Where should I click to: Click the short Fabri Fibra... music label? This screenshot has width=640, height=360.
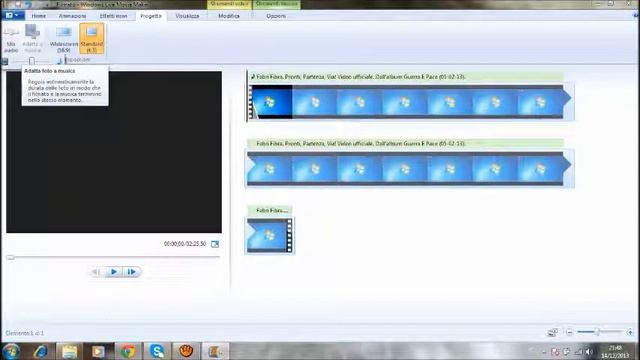pos(269,210)
